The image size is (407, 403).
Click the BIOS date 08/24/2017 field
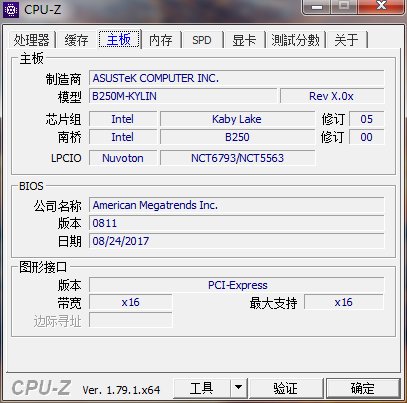click(x=237, y=241)
